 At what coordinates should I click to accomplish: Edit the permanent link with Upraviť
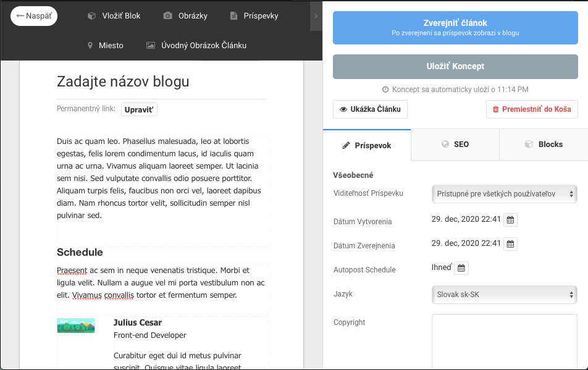139,109
